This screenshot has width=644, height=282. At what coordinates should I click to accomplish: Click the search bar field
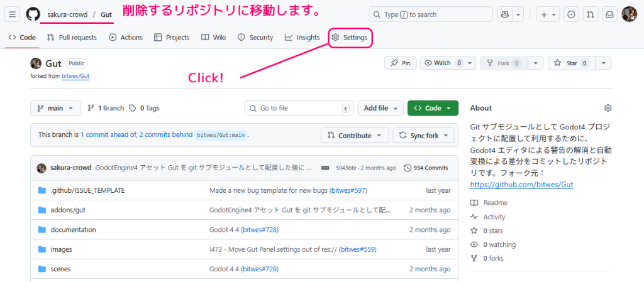click(x=430, y=14)
